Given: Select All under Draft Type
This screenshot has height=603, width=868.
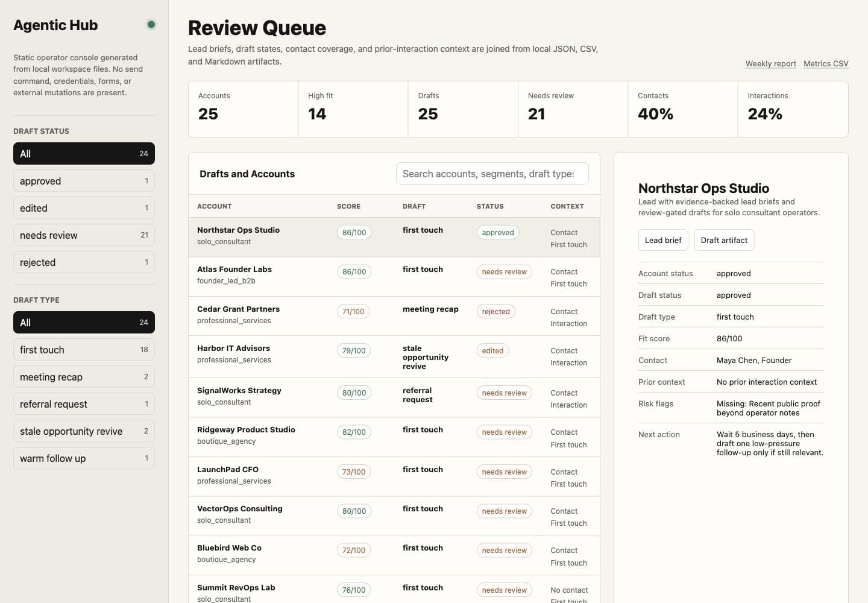Looking at the screenshot, I should (x=84, y=323).
